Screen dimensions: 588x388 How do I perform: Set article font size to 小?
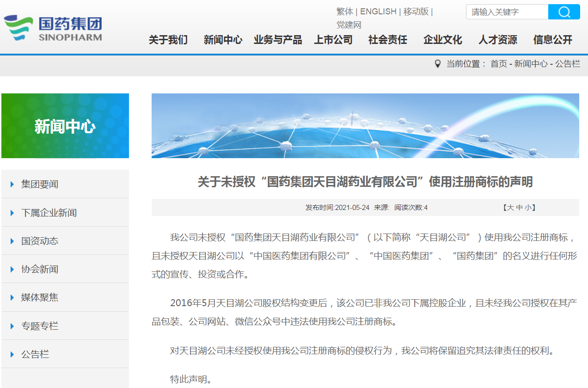pyautogui.click(x=527, y=208)
